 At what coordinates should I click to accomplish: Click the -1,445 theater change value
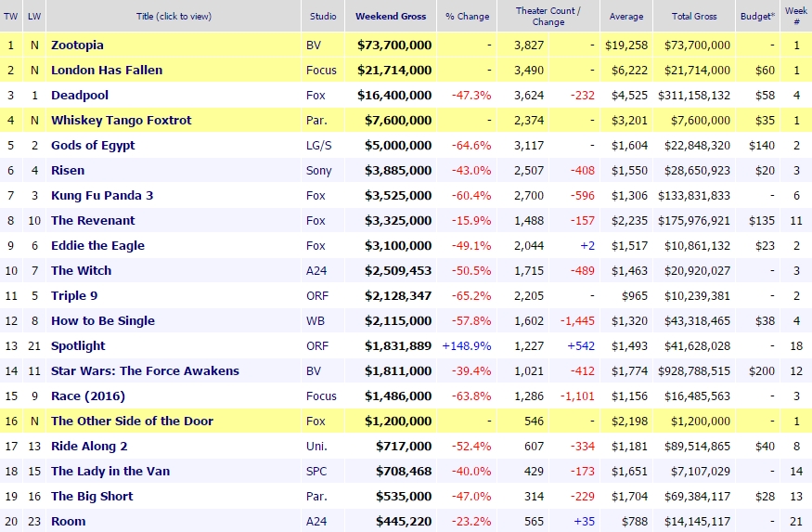(x=577, y=320)
